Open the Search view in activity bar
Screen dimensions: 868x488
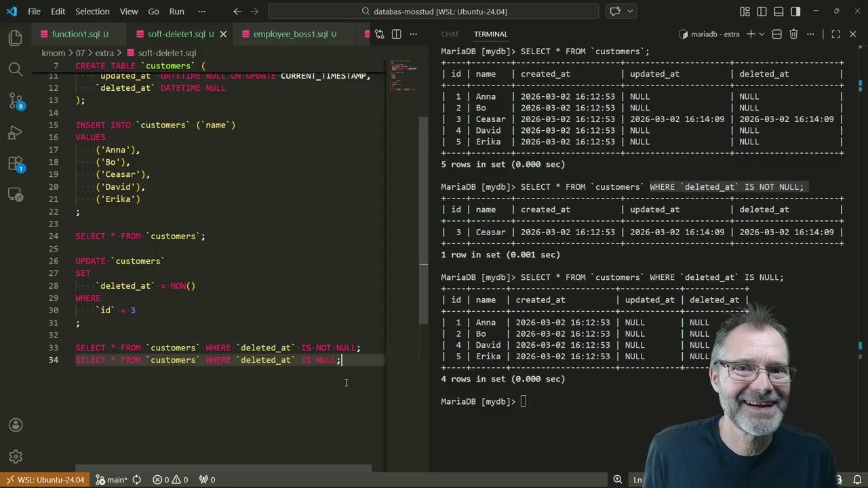16,69
